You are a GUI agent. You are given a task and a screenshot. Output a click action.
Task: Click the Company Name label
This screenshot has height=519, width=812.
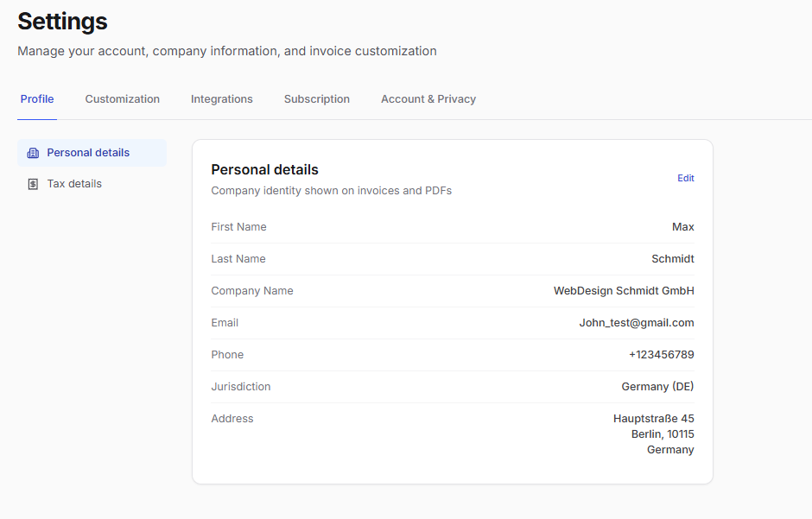pos(252,291)
